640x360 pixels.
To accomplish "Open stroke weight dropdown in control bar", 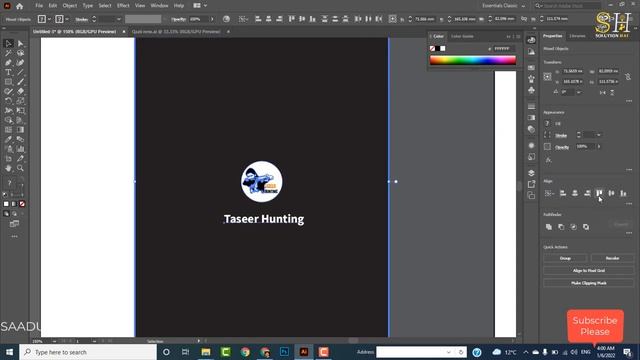I will pos(119,19).
